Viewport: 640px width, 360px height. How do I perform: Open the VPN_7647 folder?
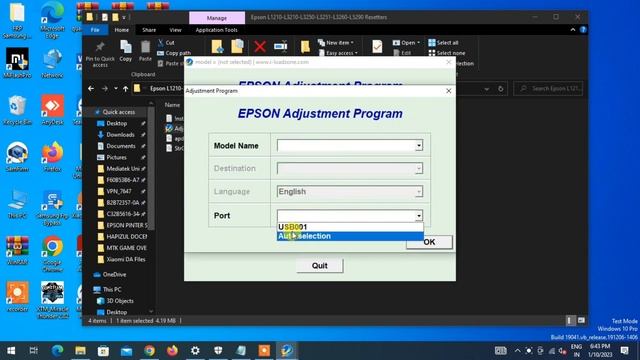pos(119,191)
